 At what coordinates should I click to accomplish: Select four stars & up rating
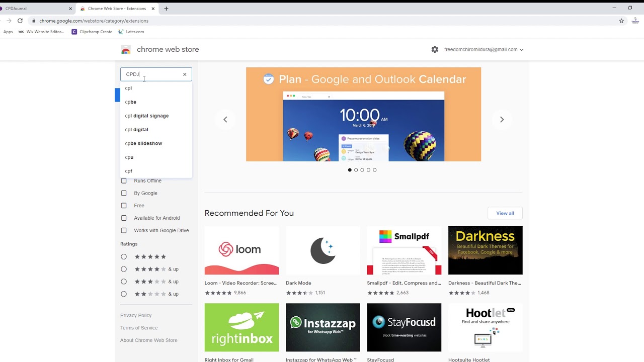coord(124,269)
